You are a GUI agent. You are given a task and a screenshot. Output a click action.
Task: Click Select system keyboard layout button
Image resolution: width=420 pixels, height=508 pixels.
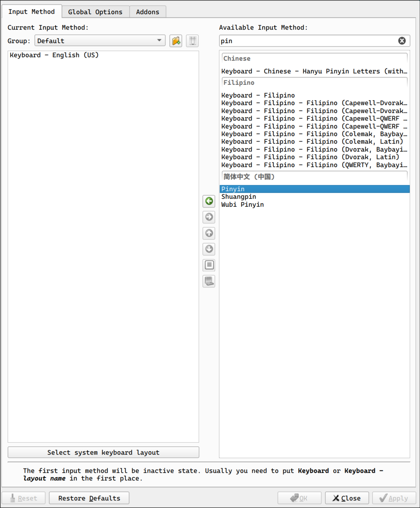point(103,453)
